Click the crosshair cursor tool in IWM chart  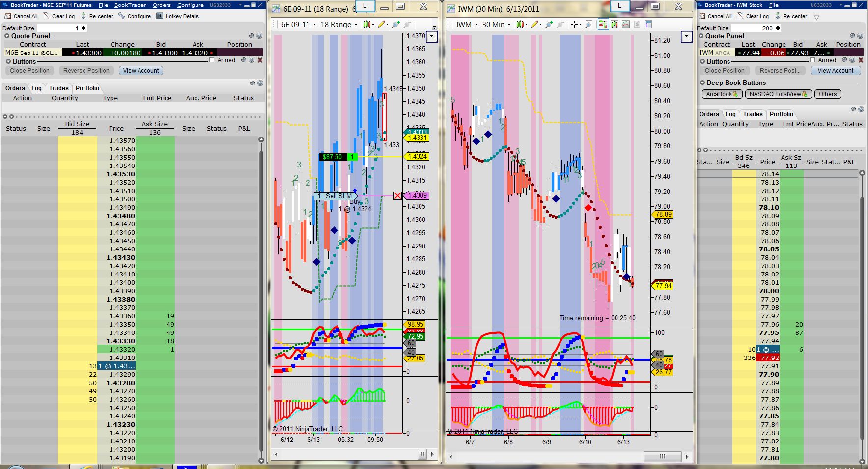[575, 25]
